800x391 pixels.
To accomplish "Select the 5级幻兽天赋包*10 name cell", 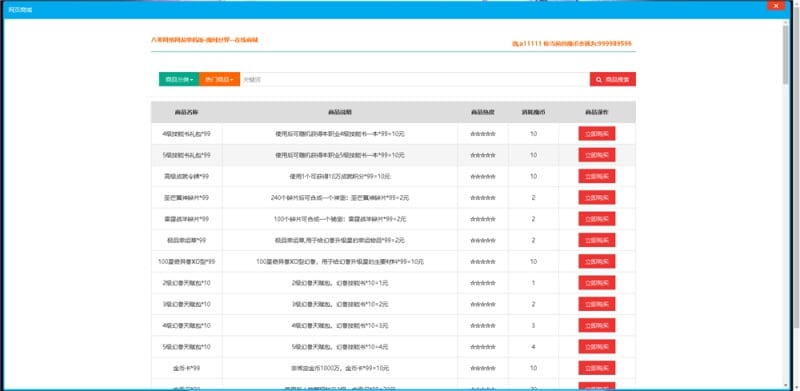I will [186, 347].
